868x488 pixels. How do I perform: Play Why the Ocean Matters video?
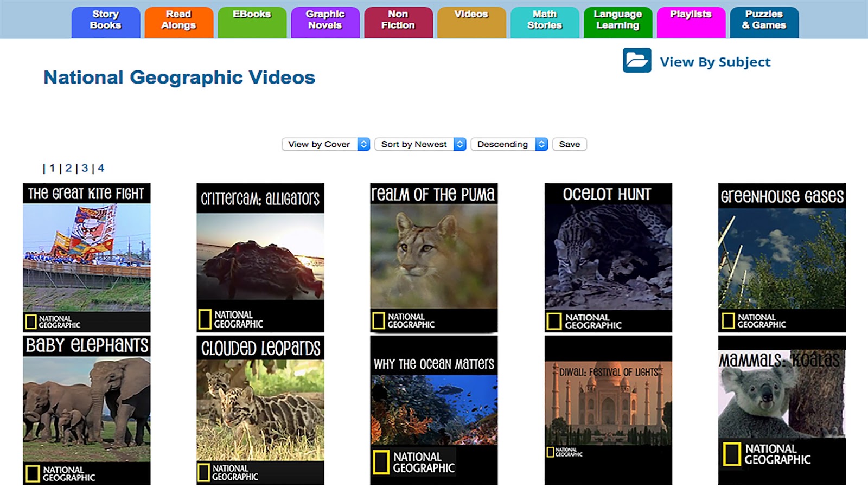pyautogui.click(x=434, y=410)
